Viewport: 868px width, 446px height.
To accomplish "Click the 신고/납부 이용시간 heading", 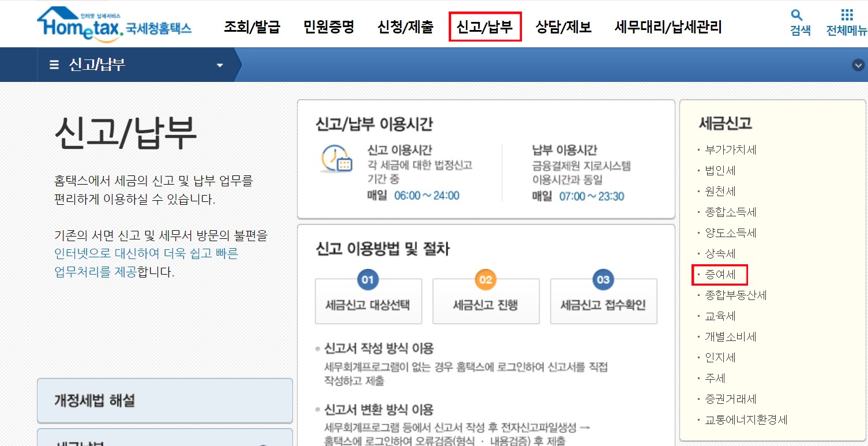I will pyautogui.click(x=374, y=124).
